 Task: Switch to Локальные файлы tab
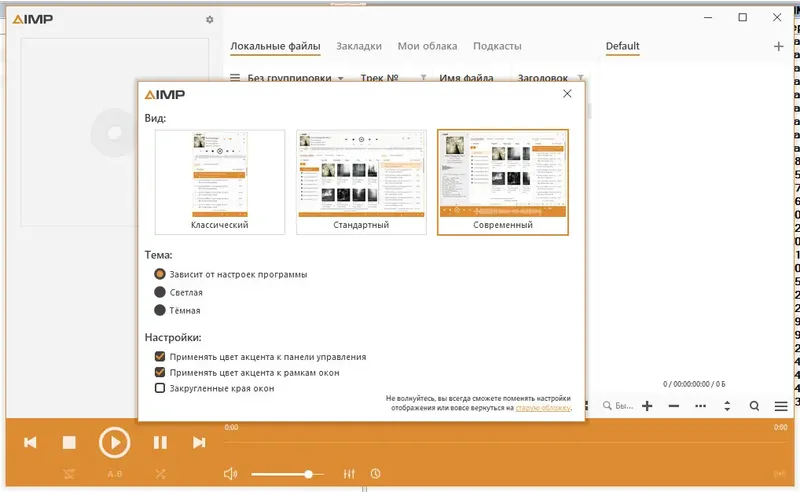click(276, 46)
